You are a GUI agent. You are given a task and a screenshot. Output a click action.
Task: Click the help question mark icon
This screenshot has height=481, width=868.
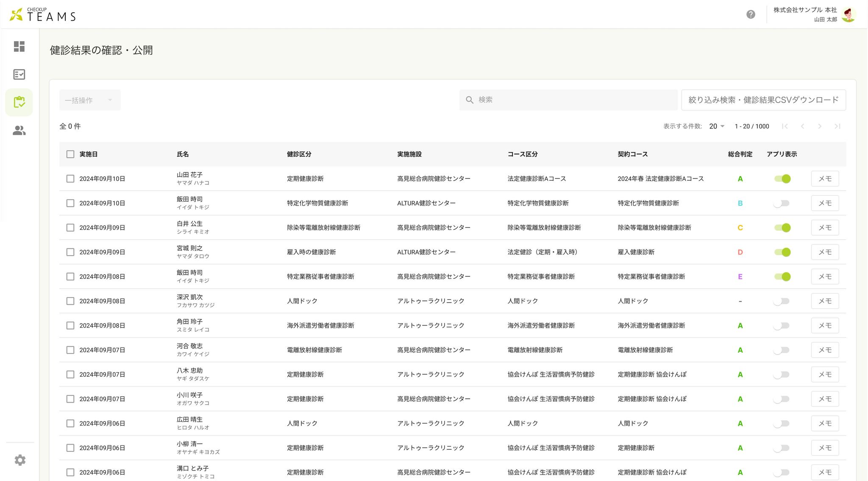pyautogui.click(x=751, y=14)
